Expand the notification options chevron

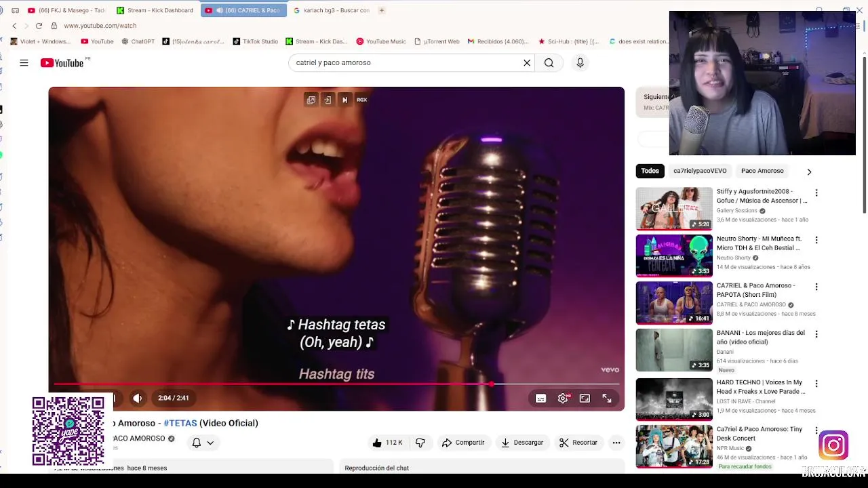tap(210, 443)
